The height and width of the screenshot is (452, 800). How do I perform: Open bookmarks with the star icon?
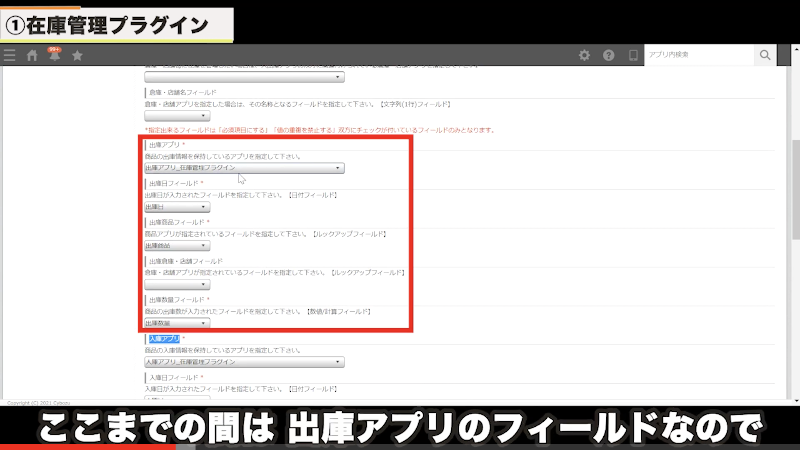[x=77, y=55]
